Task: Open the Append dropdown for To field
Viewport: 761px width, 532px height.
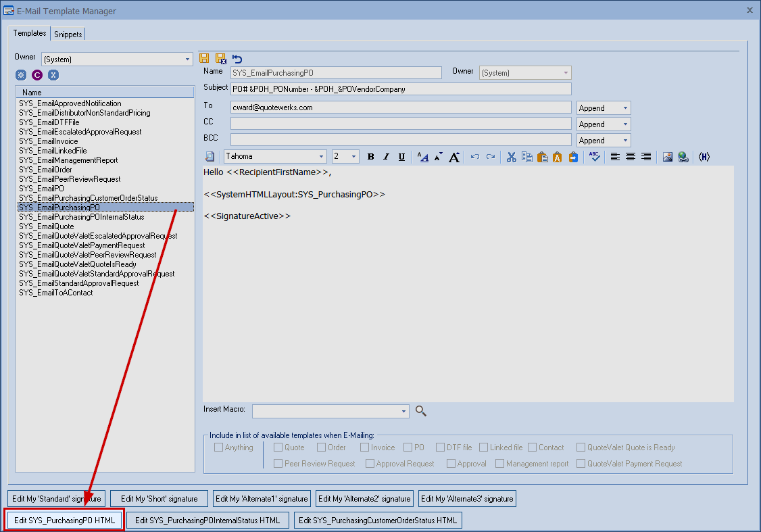Action: pos(625,108)
